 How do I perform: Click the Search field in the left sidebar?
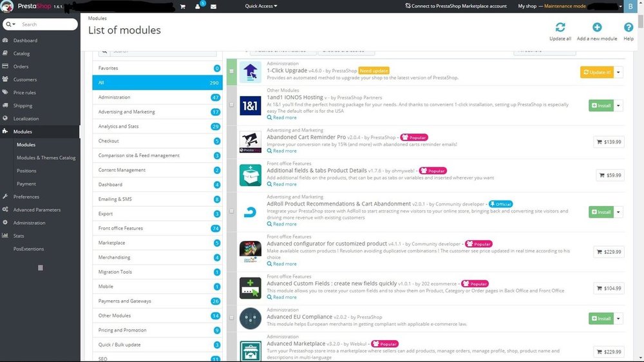45,24
